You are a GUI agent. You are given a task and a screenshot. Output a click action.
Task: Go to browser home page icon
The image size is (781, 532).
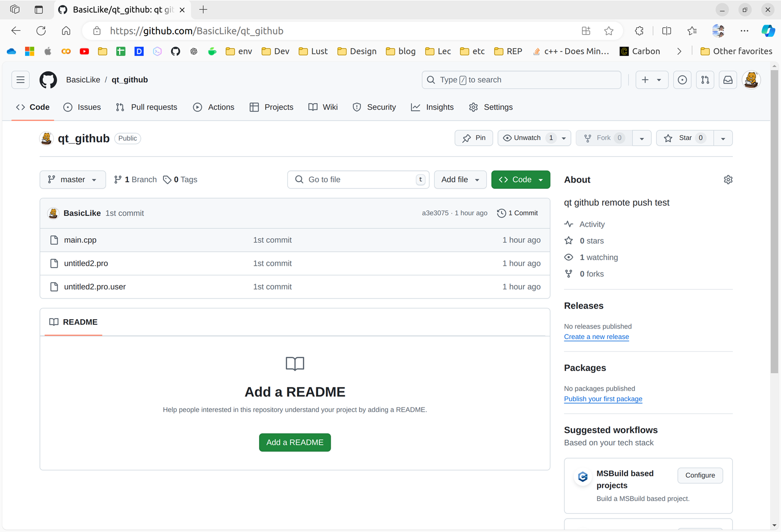[x=66, y=31]
